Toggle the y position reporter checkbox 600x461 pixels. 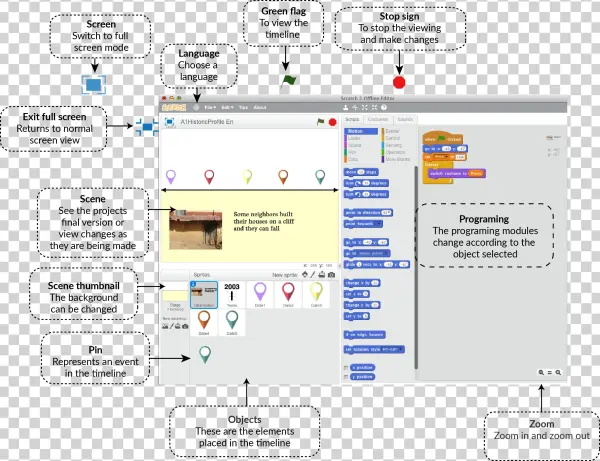click(347, 376)
